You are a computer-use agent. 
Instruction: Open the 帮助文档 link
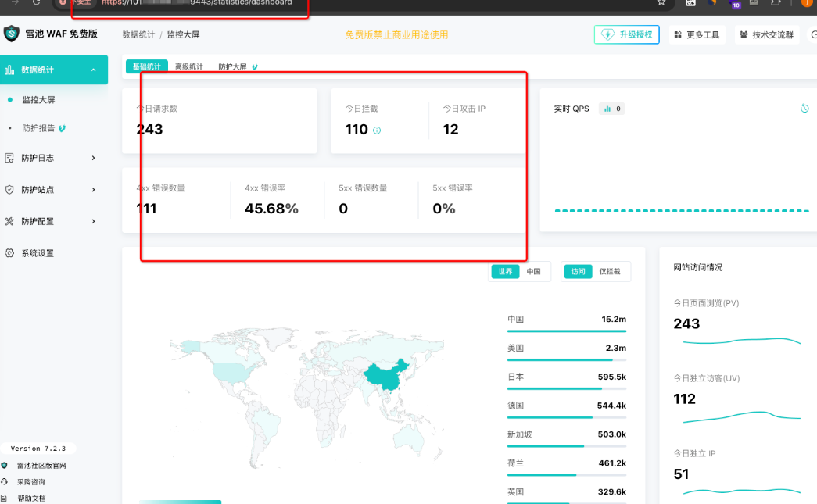pyautogui.click(x=31, y=499)
